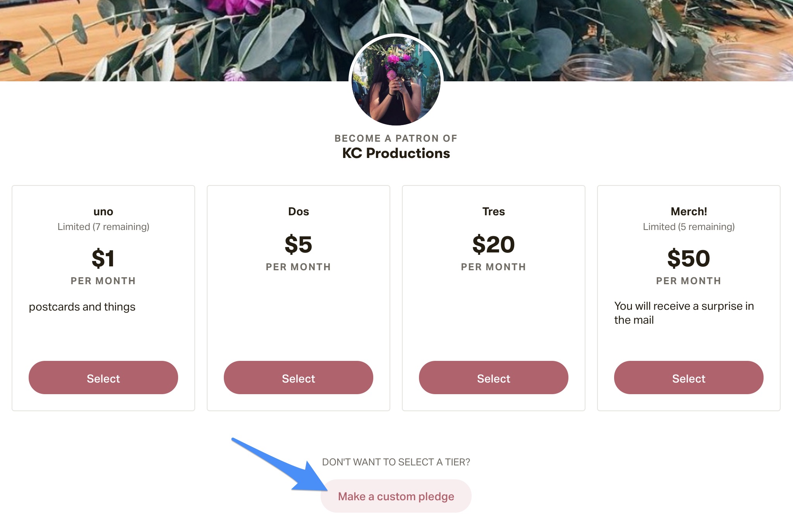The width and height of the screenshot is (793, 532).
Task: Click the 'postcards and things' description
Action: point(82,307)
